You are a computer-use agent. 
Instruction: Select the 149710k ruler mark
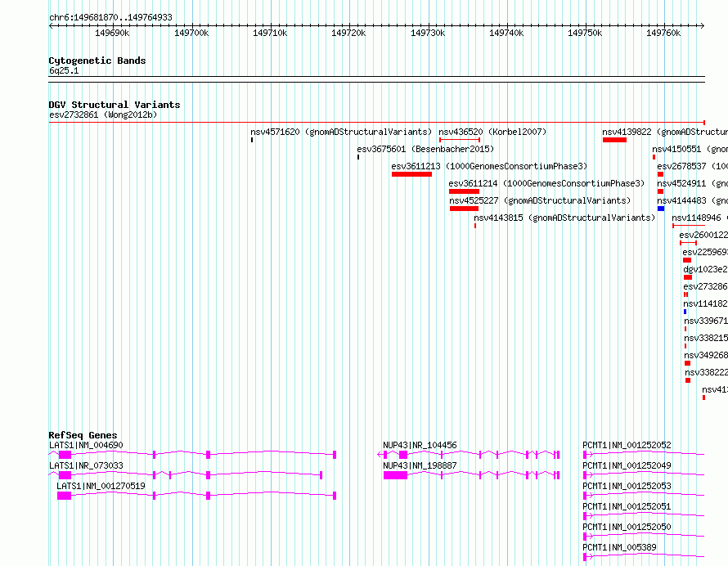pos(270,33)
